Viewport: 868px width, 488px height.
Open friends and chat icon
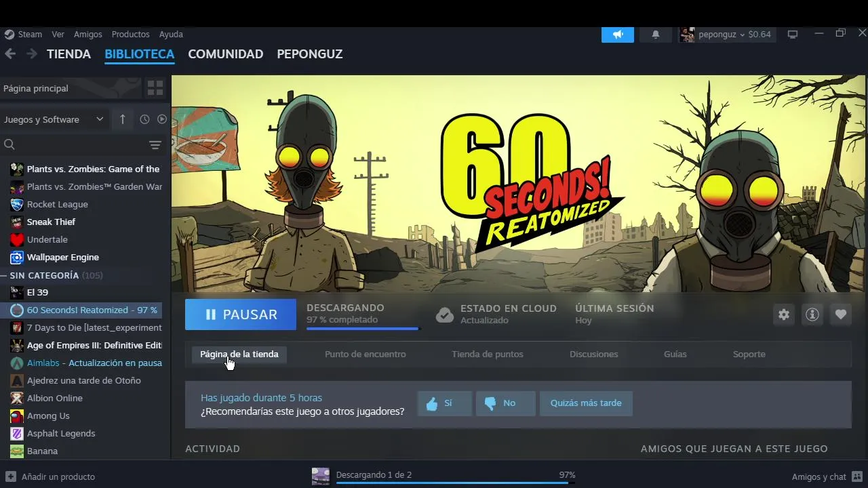click(857, 476)
